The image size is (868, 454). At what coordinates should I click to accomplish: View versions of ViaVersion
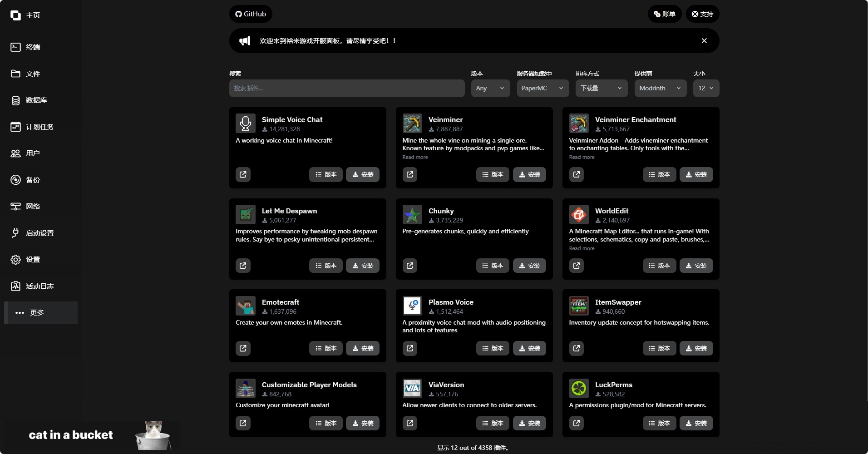point(493,423)
